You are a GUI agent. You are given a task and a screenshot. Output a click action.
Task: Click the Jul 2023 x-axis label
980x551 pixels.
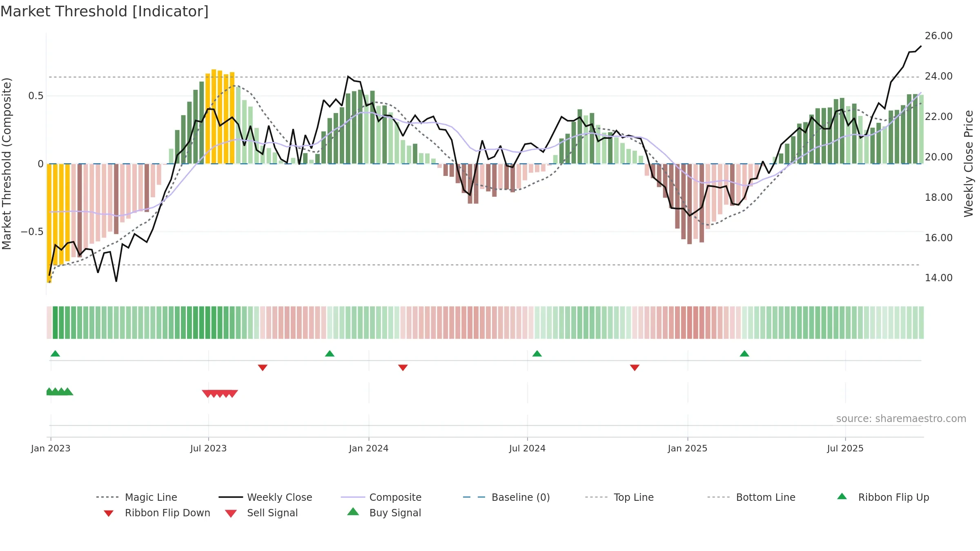click(208, 449)
